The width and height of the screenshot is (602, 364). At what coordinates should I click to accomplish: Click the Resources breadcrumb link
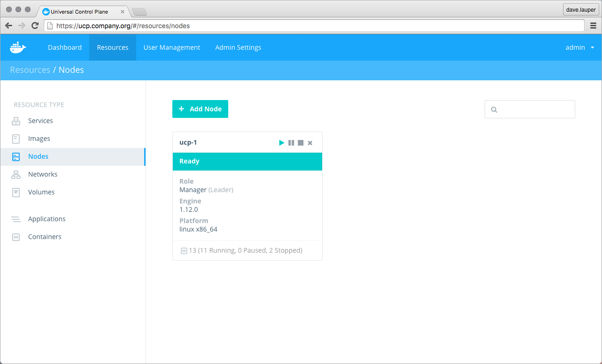tap(30, 70)
